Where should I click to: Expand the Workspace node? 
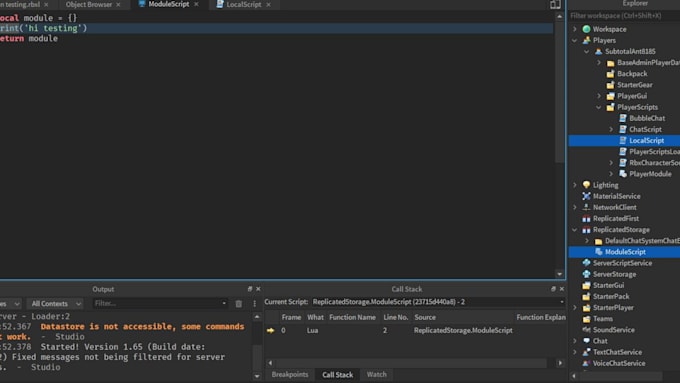coord(575,29)
